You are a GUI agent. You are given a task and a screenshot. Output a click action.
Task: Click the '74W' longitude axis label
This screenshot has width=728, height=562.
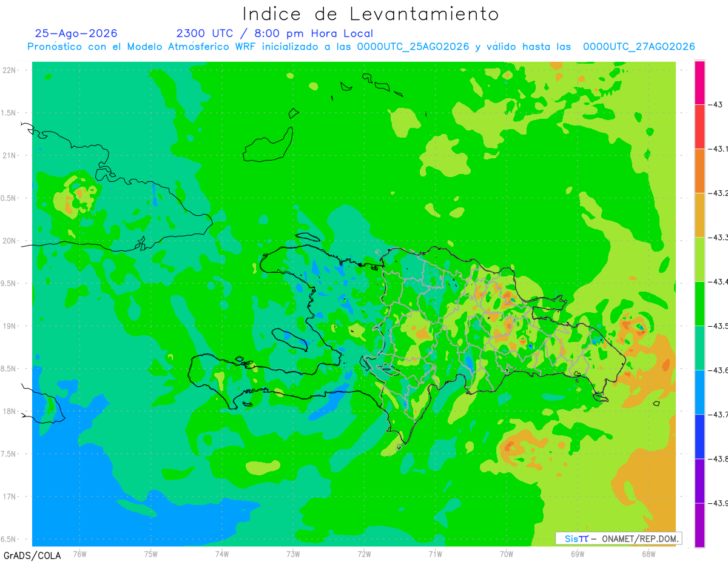pyautogui.click(x=222, y=554)
